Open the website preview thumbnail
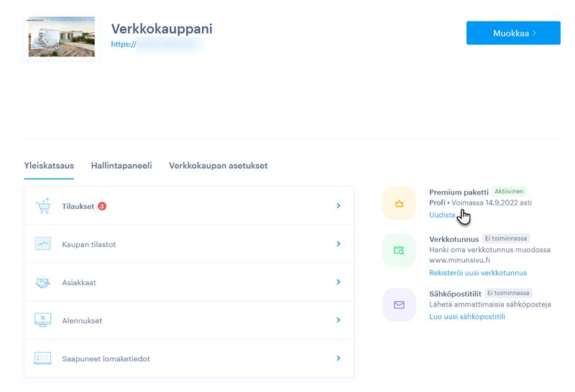 [61, 37]
